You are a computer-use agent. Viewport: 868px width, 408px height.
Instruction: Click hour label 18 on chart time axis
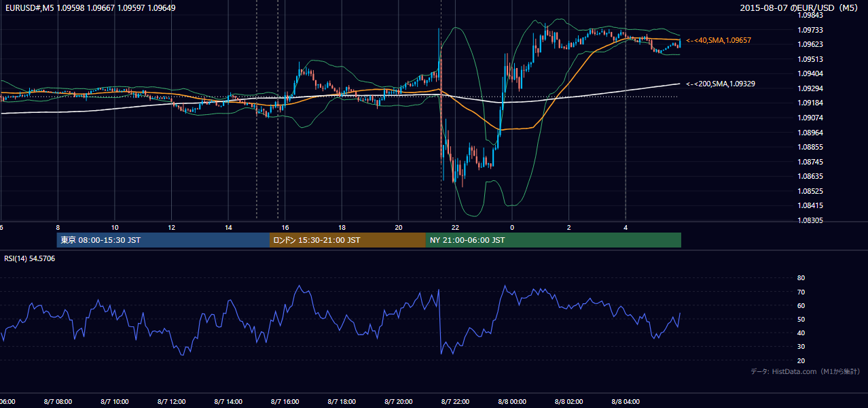click(342, 227)
